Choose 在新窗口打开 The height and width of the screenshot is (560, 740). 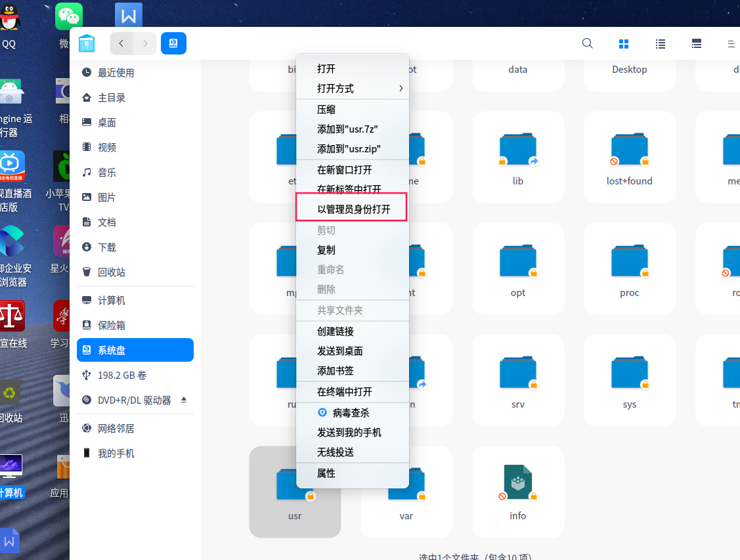click(352, 170)
